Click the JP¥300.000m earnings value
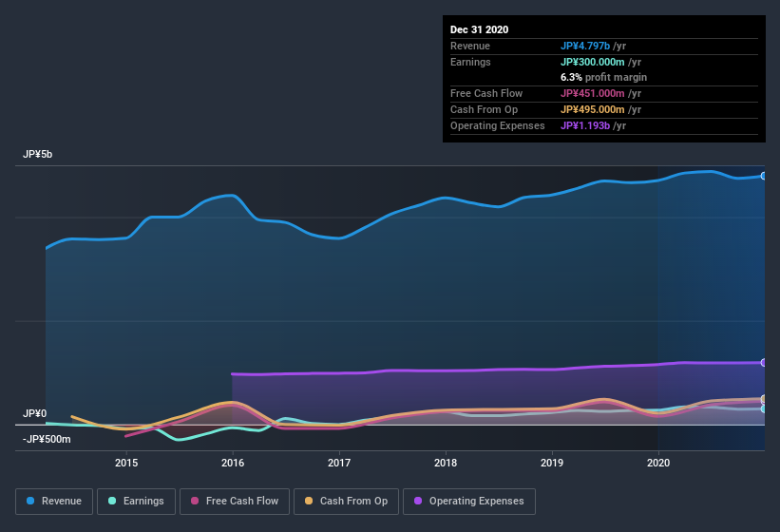Image resolution: width=780 pixels, height=532 pixels. 593,62
